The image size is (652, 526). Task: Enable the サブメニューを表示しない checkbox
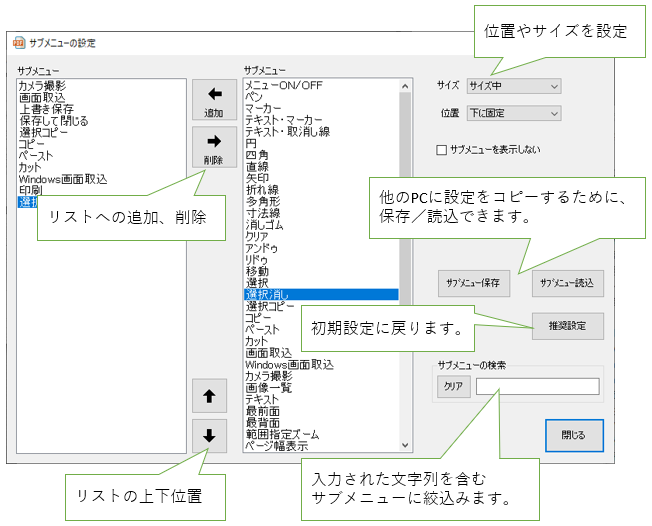(x=442, y=151)
